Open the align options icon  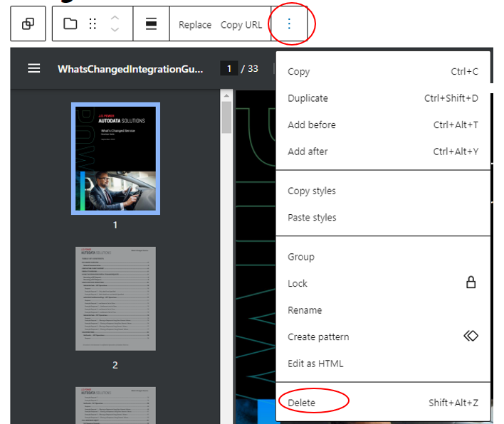pos(151,24)
